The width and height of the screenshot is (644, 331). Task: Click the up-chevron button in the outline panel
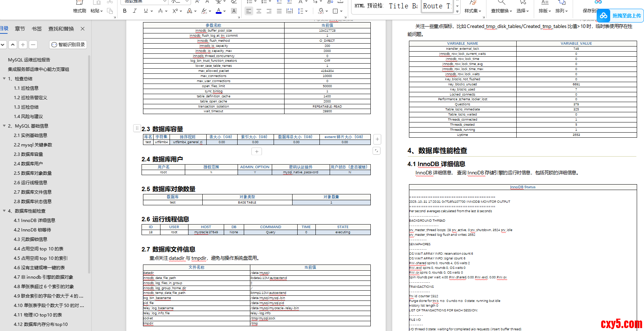[13, 45]
